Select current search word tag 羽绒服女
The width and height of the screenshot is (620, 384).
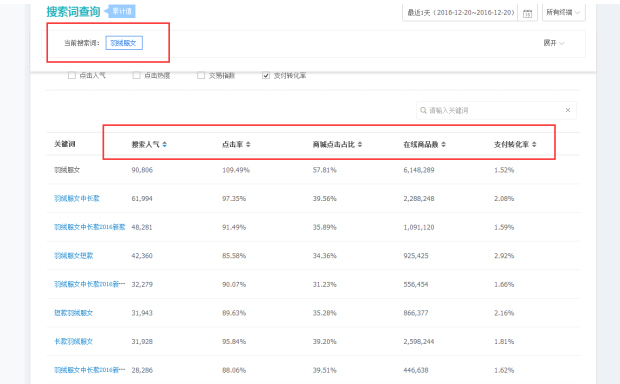(124, 43)
